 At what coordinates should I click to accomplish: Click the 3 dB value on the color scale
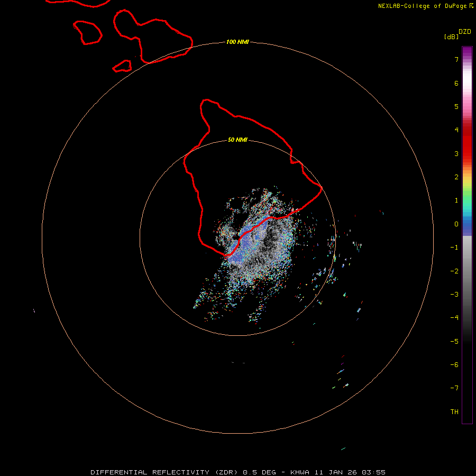pyautogui.click(x=456, y=153)
